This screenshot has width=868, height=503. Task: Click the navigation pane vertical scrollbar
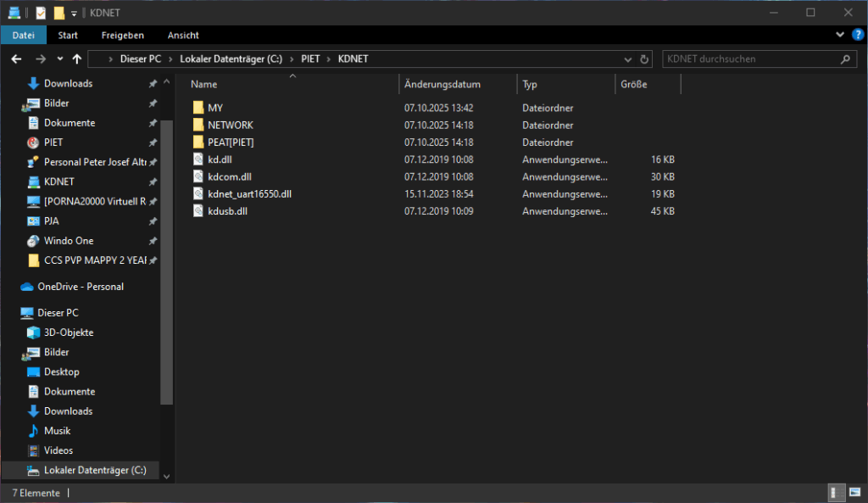click(166, 254)
